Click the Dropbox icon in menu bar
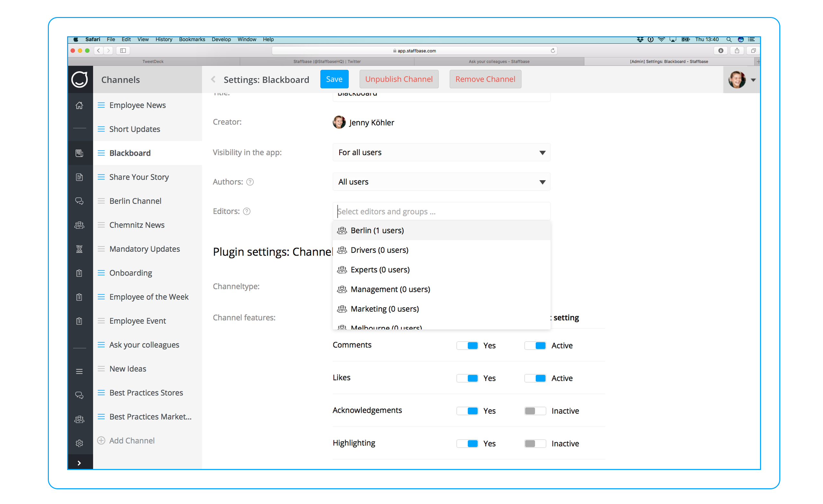Image resolution: width=823 pixels, height=504 pixels. pos(640,40)
